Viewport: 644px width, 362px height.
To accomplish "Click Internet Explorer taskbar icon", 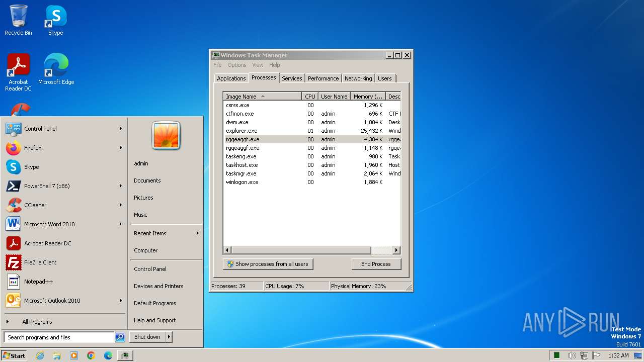I will tap(40, 355).
